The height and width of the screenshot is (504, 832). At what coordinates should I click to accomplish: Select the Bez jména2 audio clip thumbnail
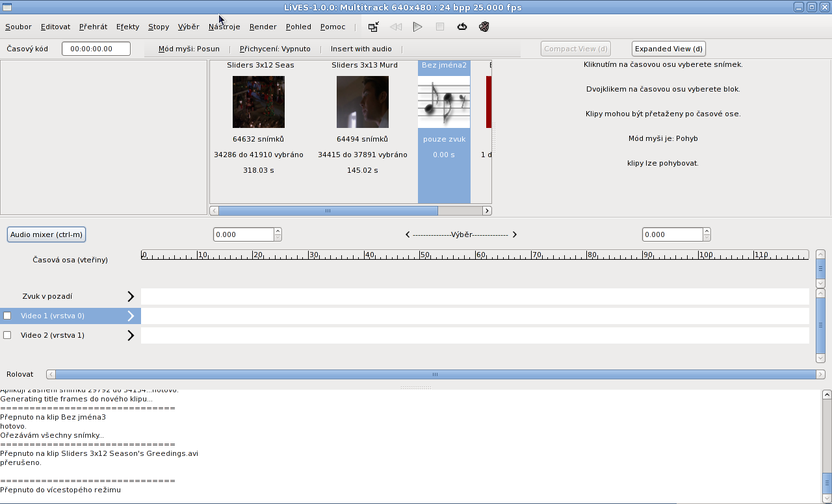[444, 102]
